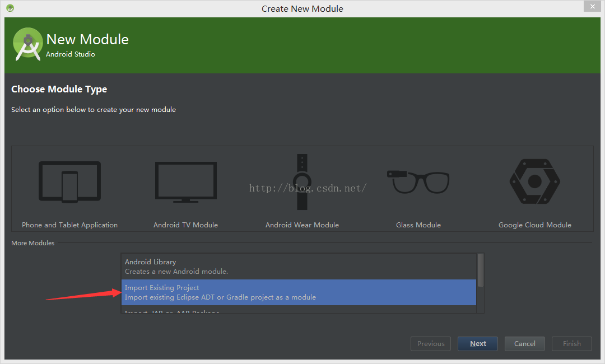Close the Create New Module dialog

coord(592,6)
